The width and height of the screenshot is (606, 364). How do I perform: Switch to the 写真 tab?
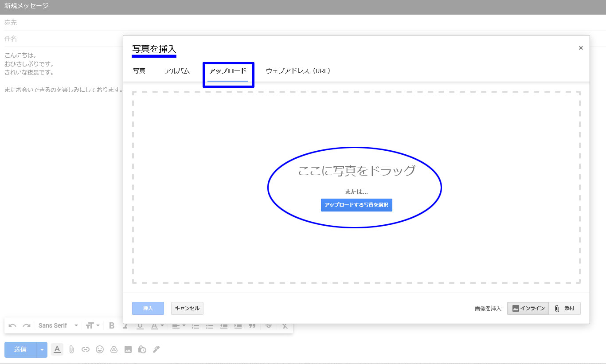click(x=139, y=71)
